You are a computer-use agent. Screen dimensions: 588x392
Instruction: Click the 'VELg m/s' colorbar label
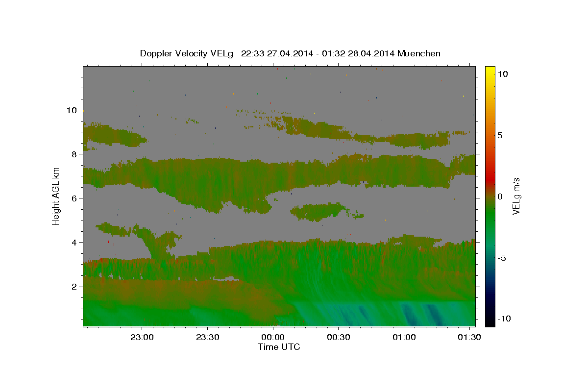(x=516, y=196)
